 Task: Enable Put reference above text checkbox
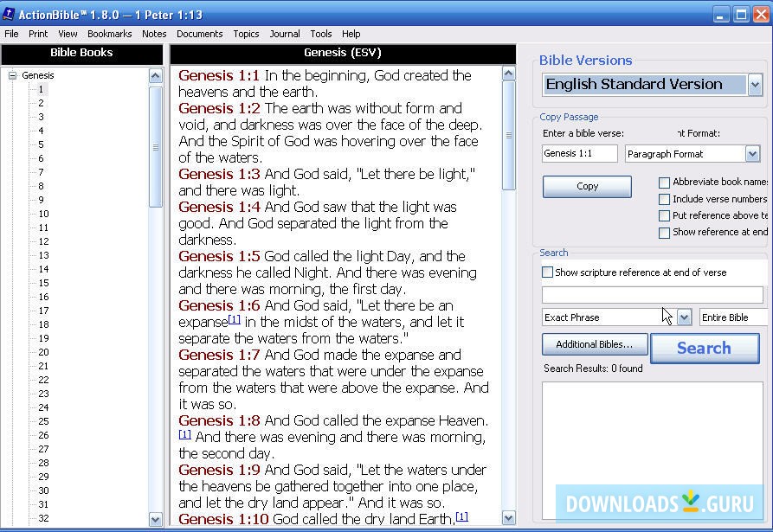664,215
